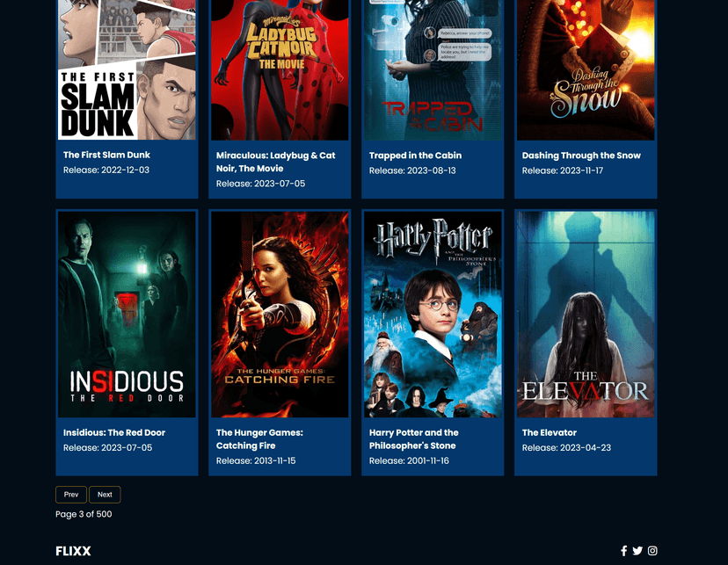
Task: Click the title 'Dashing Through the Snow'
Action: [x=581, y=156]
